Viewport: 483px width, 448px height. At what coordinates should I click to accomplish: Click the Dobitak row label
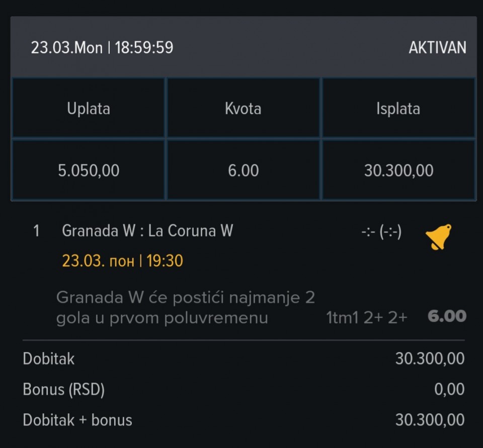(x=49, y=359)
